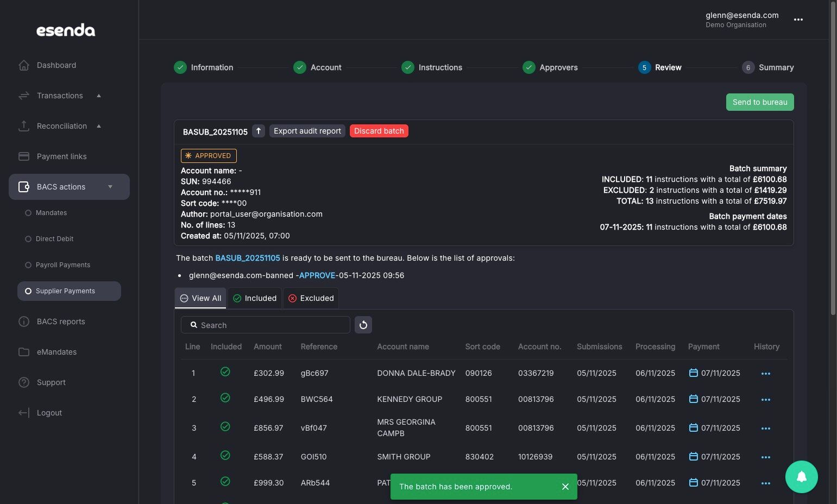Open history menu for MRS GEORGINA CAMPB row
The height and width of the screenshot is (504, 837).
[x=766, y=429]
